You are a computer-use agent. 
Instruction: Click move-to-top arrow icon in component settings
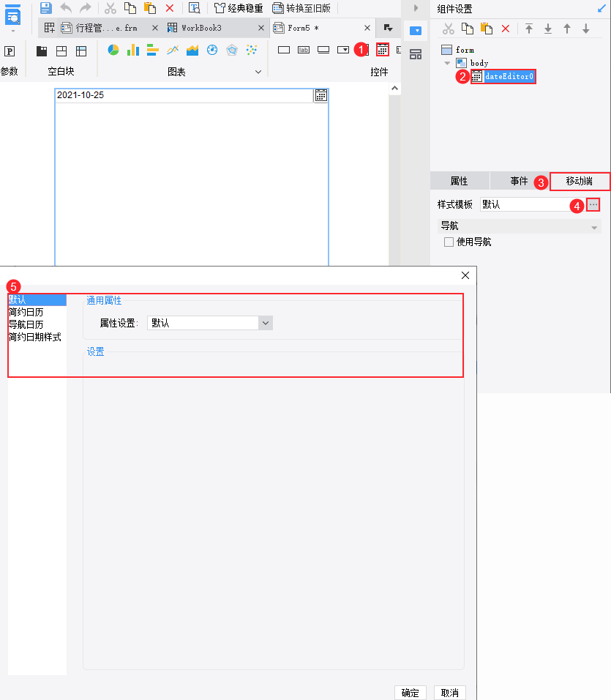coord(529,29)
